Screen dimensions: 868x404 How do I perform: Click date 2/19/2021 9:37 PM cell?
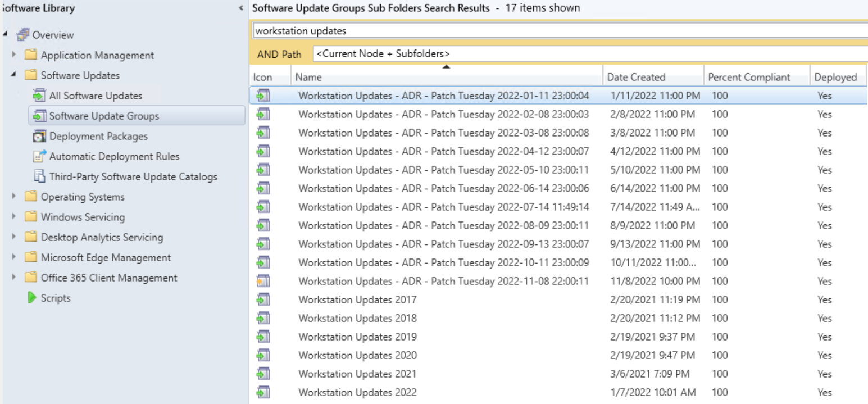[652, 337]
